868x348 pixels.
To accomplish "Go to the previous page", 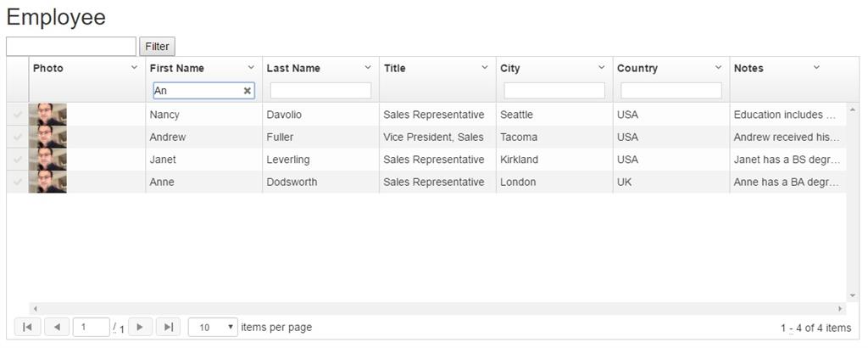I will (56, 327).
